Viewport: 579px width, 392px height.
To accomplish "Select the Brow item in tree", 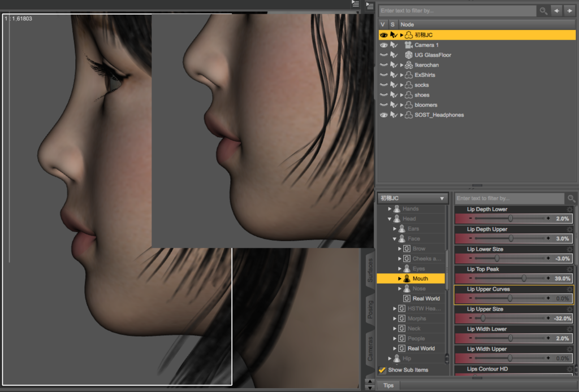I will click(419, 249).
